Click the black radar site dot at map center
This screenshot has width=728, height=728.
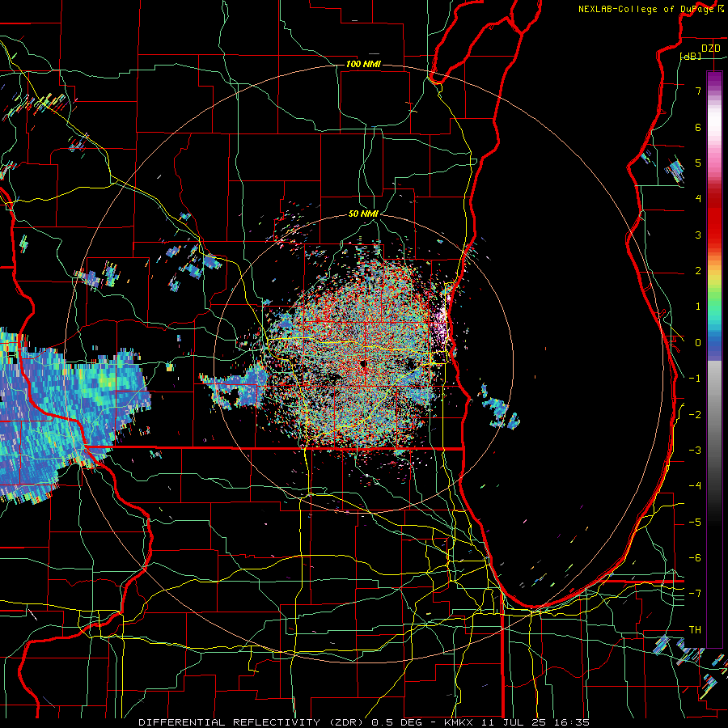pos(363,363)
